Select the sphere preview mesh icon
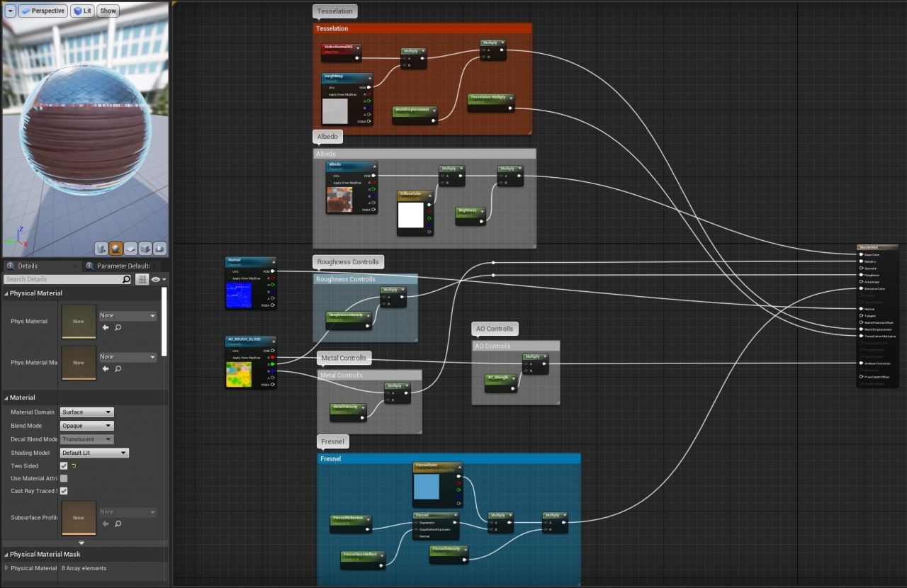 coord(116,249)
